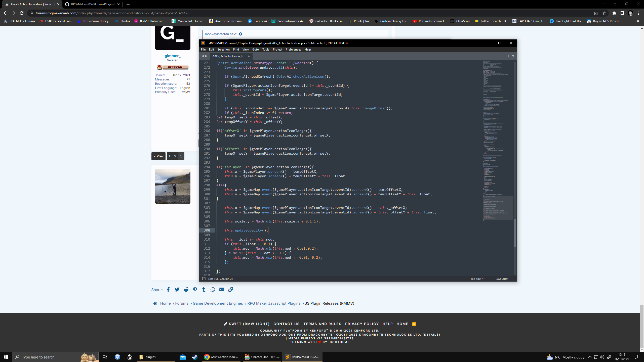Switch to RPG-Maker-MV-Plugins GitHub tab
The image size is (644, 362).
[92, 4]
